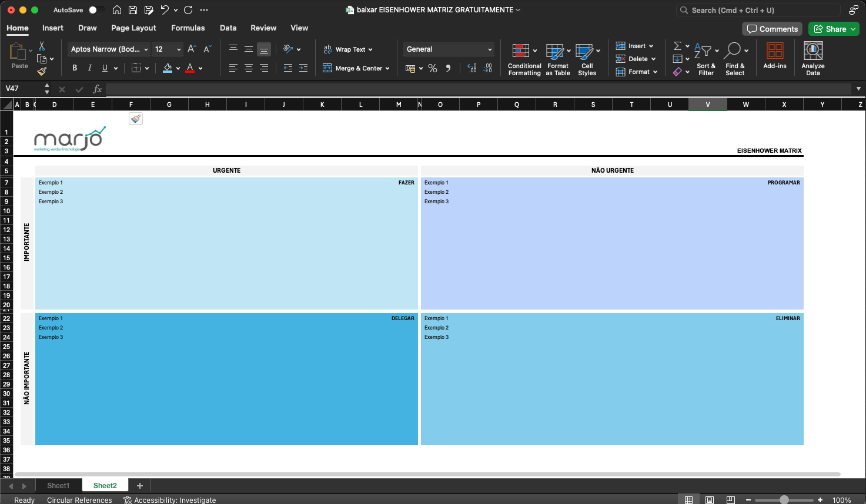Open the Formulas ribbon tab

pos(188,28)
